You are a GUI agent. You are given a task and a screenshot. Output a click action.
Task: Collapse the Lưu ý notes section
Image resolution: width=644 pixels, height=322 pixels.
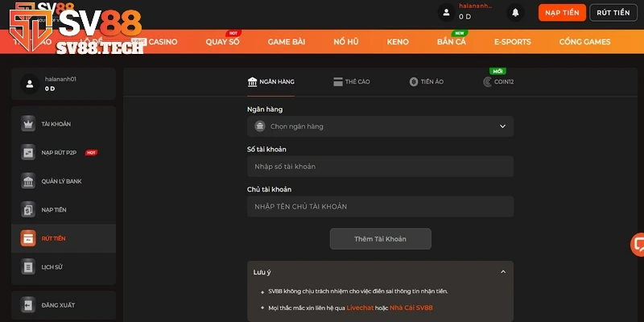502,272
